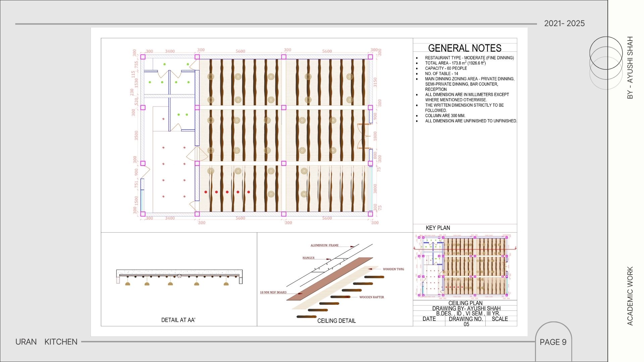Click the 18 MM MDF BOARD label
Image resolution: width=644 pixels, height=362 pixels.
click(x=273, y=293)
